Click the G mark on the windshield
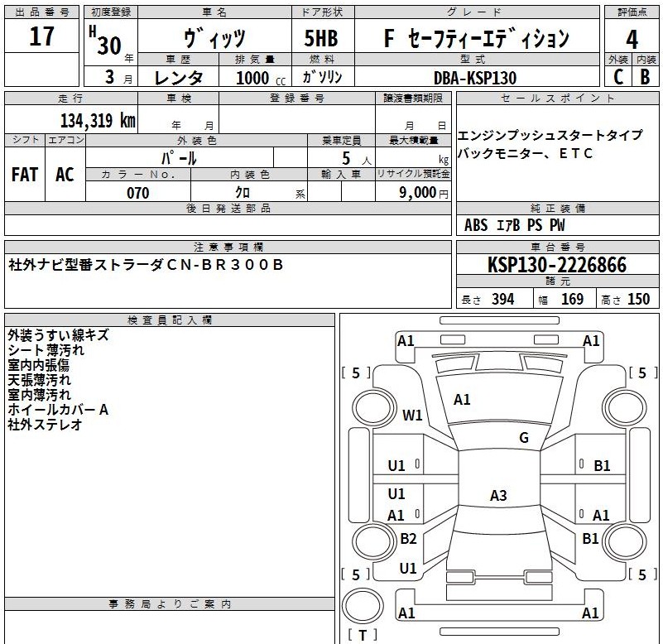The height and width of the screenshot is (644, 663). coord(524,438)
